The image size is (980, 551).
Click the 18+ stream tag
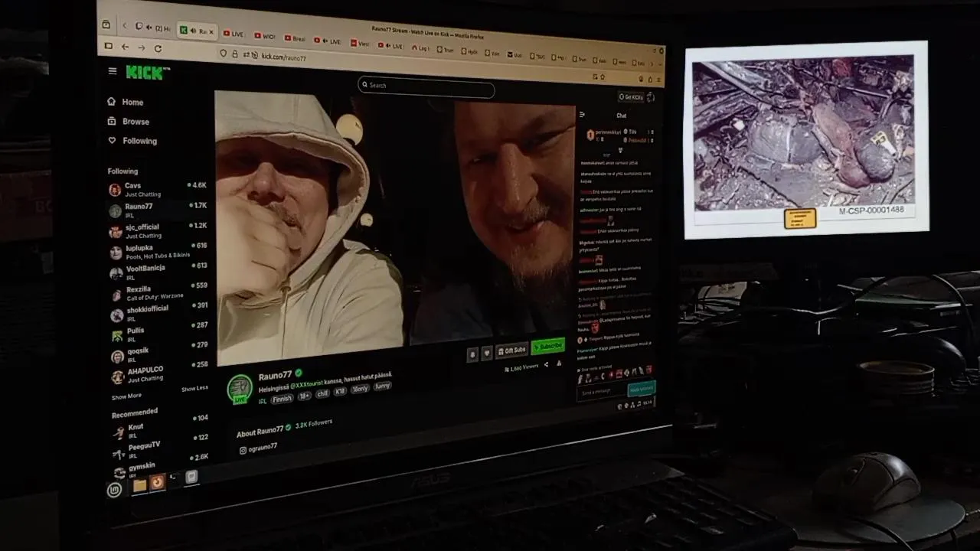coord(305,396)
